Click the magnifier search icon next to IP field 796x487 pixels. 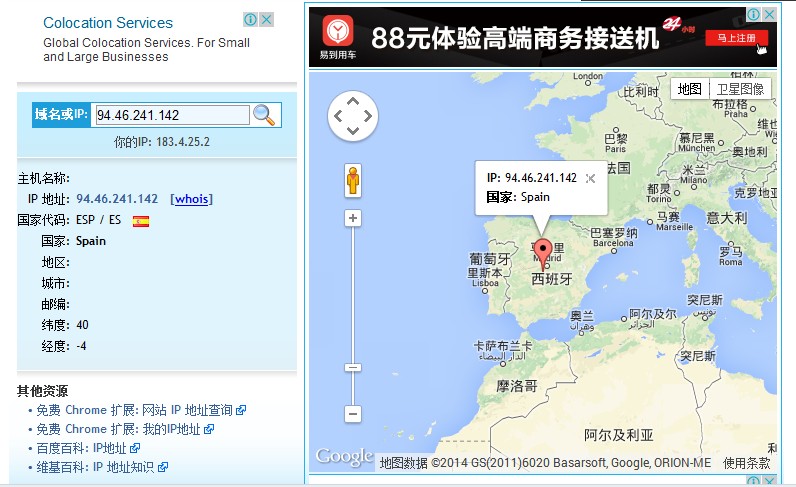(264, 115)
